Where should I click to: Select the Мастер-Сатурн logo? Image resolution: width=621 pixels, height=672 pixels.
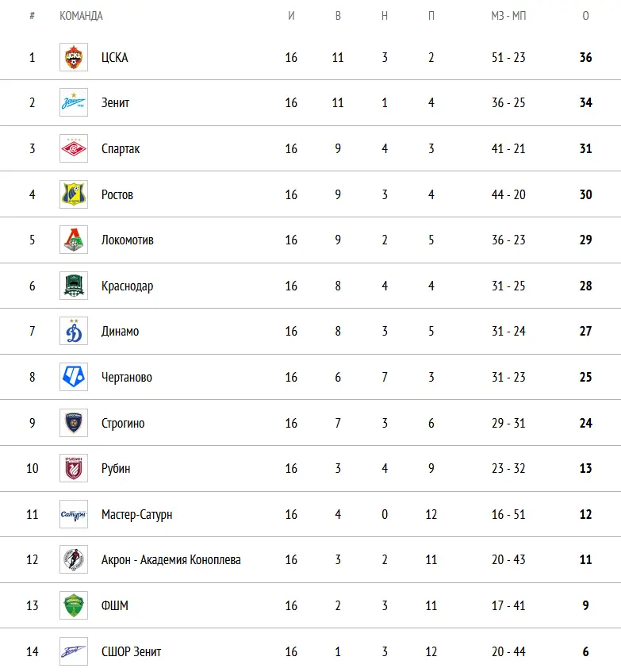(74, 514)
